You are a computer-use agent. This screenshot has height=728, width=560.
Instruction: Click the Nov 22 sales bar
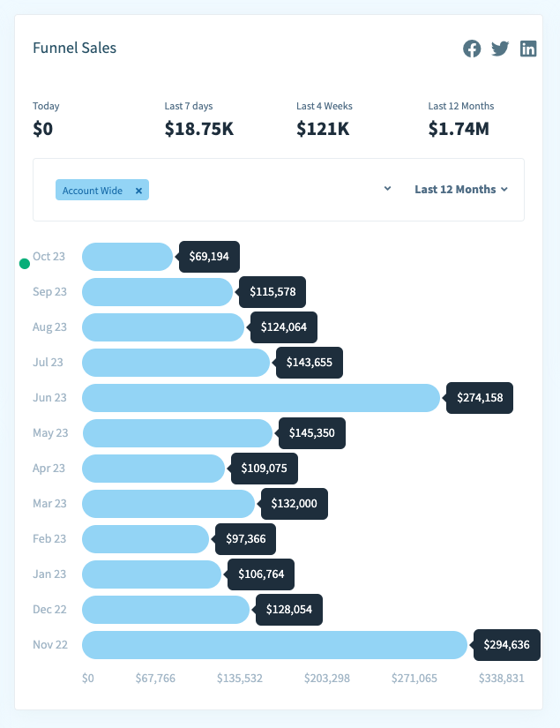[274, 645]
